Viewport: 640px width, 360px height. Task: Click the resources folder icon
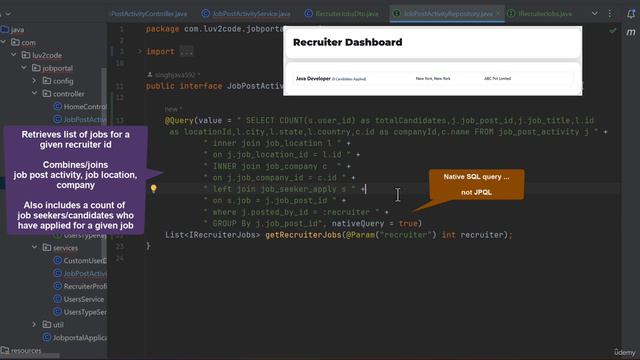(x=5, y=350)
